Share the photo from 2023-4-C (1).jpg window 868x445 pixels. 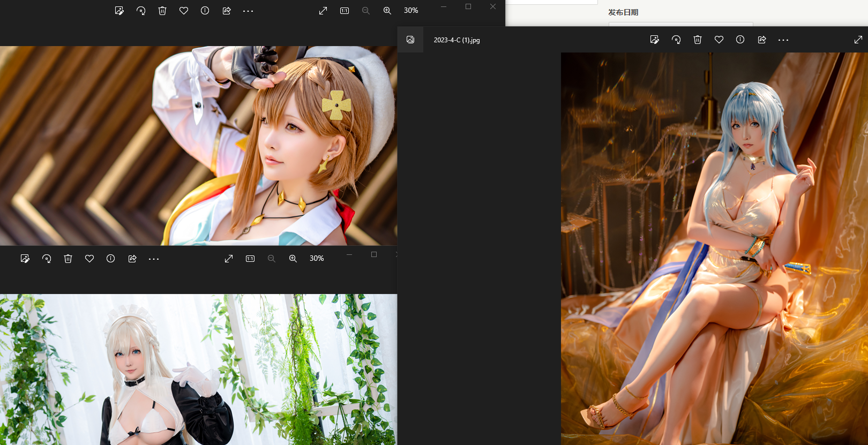tap(762, 40)
